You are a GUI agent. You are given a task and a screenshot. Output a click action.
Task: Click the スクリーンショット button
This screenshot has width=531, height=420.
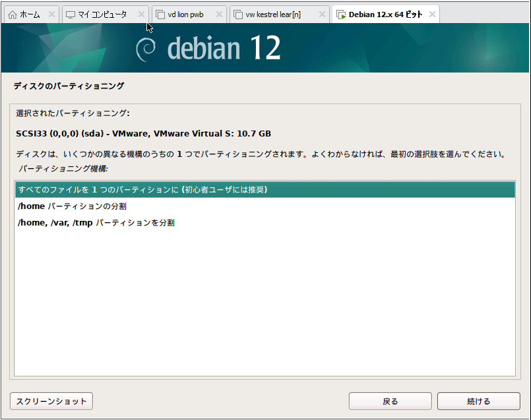pos(51,402)
